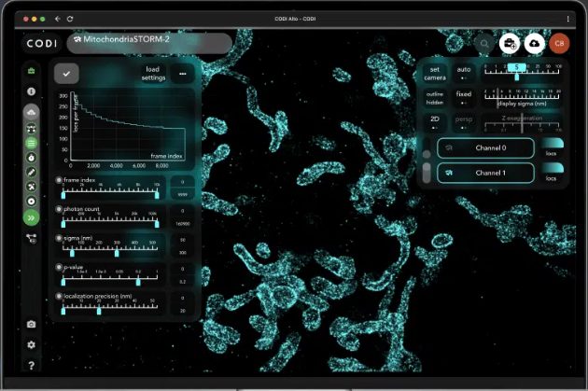
Task: Click the green double-arrow sidebar icon
Action: (32, 217)
